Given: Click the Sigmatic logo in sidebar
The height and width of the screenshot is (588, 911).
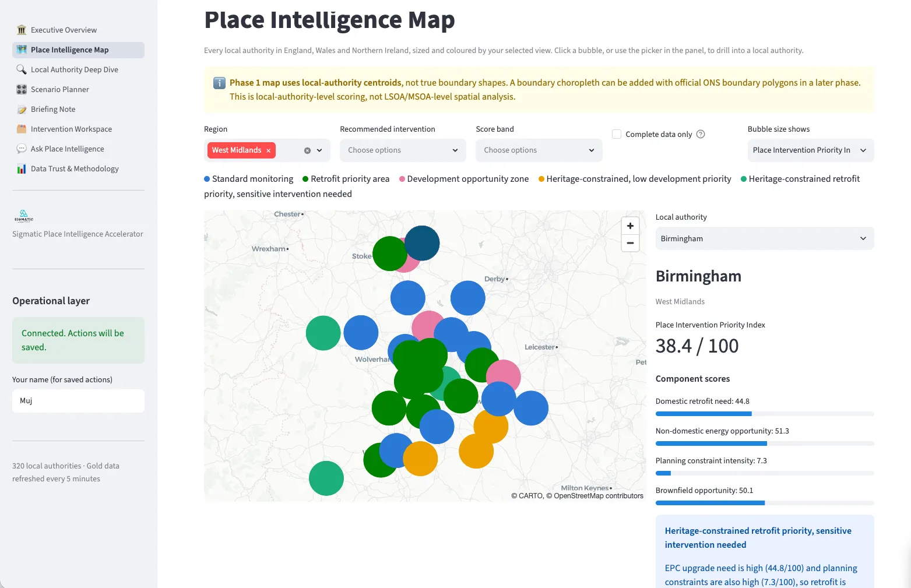Looking at the screenshot, I should [24, 216].
